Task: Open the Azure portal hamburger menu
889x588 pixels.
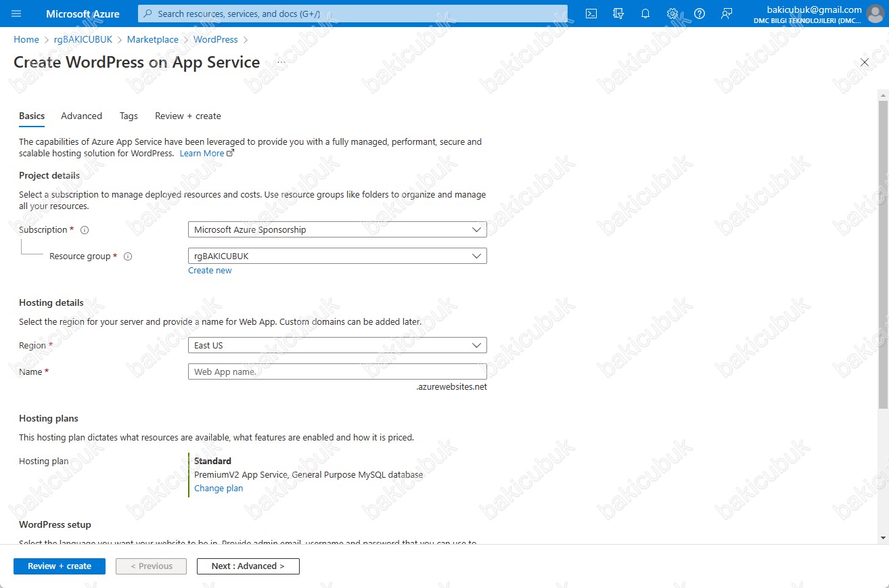Action: pyautogui.click(x=16, y=14)
